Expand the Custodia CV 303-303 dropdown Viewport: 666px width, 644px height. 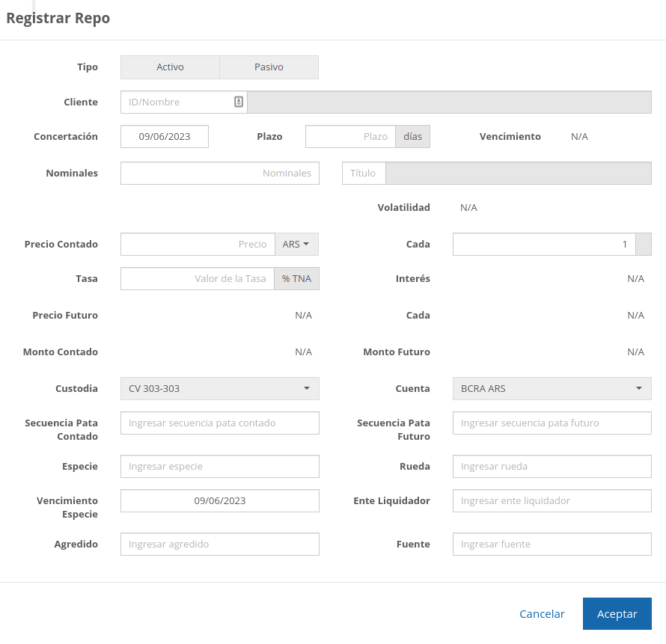pos(219,388)
